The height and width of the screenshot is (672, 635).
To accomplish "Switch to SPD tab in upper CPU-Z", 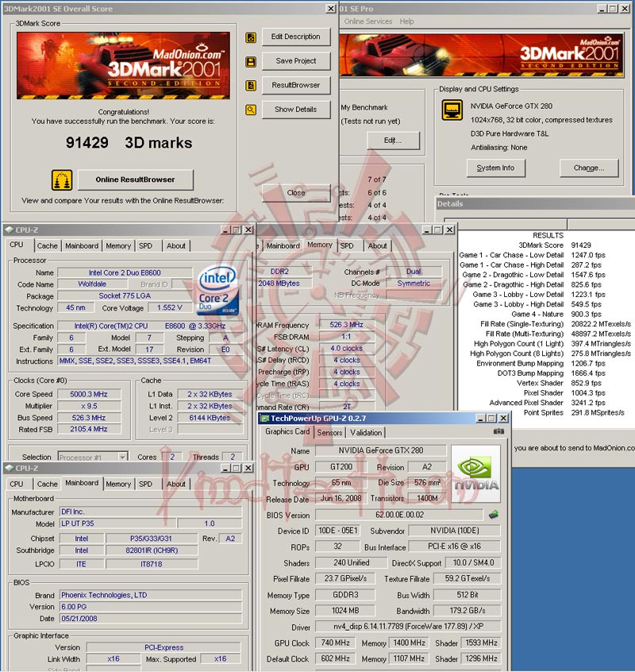I will pos(145,246).
